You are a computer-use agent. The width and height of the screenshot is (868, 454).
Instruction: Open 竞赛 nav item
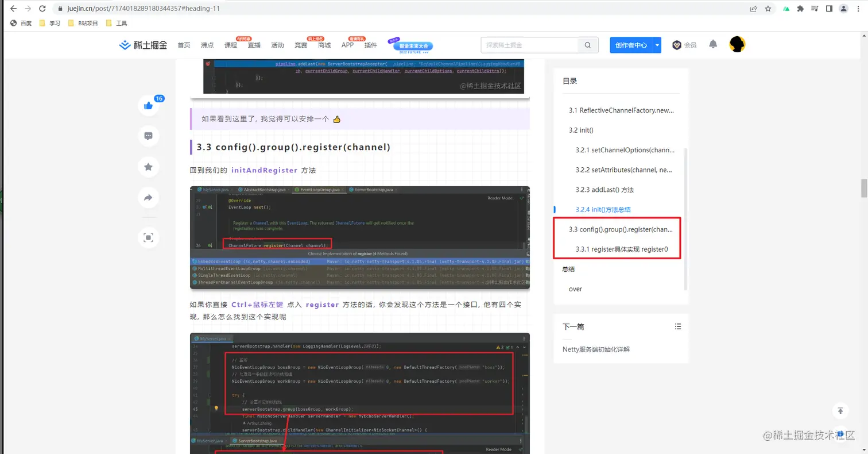click(x=301, y=45)
